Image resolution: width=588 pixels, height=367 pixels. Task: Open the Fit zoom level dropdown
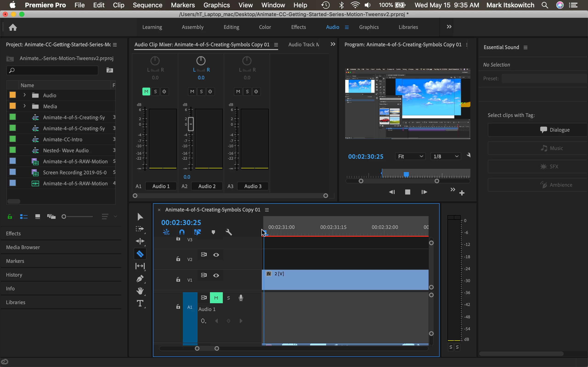(410, 156)
